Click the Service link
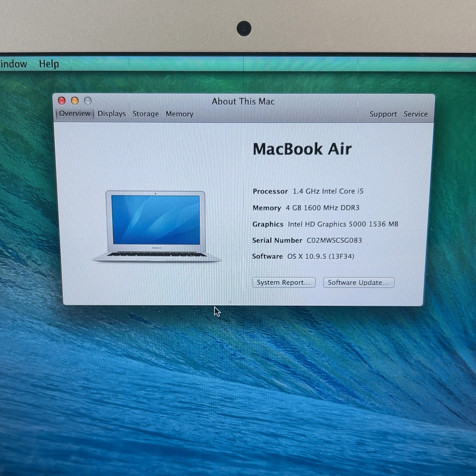The height and width of the screenshot is (476, 476). point(416,114)
